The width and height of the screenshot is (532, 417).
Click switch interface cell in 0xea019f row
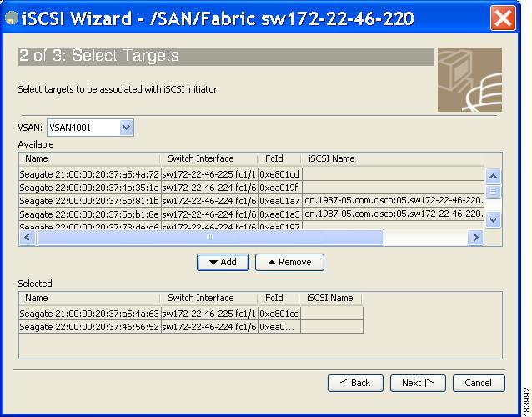pos(209,188)
